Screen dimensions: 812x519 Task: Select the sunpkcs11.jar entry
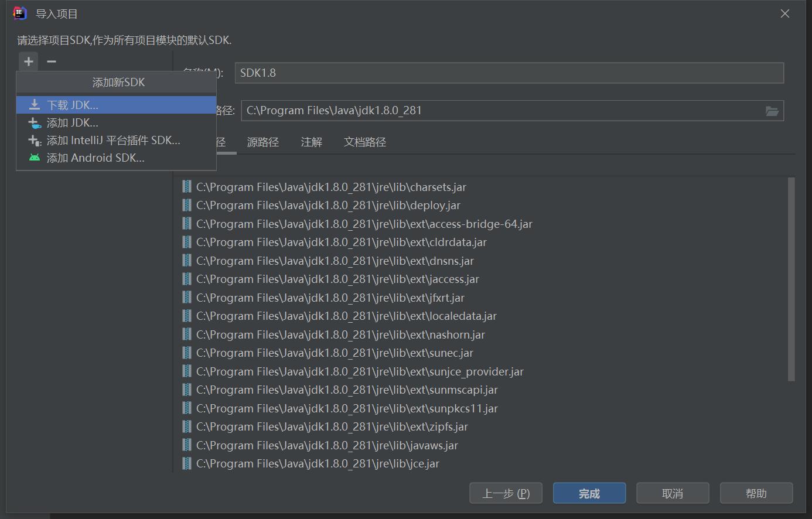(347, 408)
